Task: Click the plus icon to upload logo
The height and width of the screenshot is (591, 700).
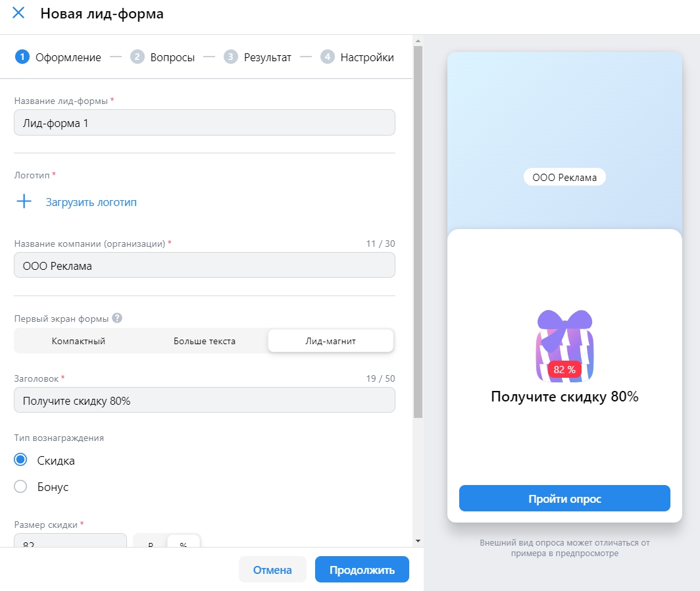Action: click(x=24, y=202)
